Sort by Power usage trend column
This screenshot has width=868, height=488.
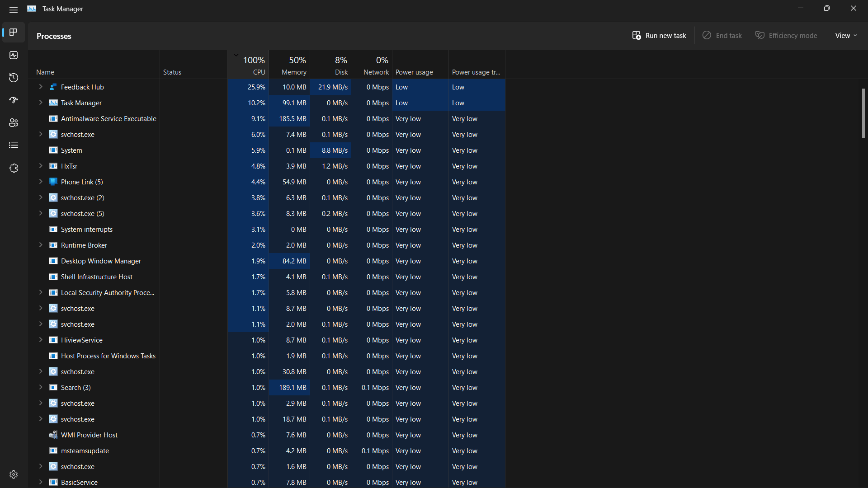pyautogui.click(x=476, y=65)
